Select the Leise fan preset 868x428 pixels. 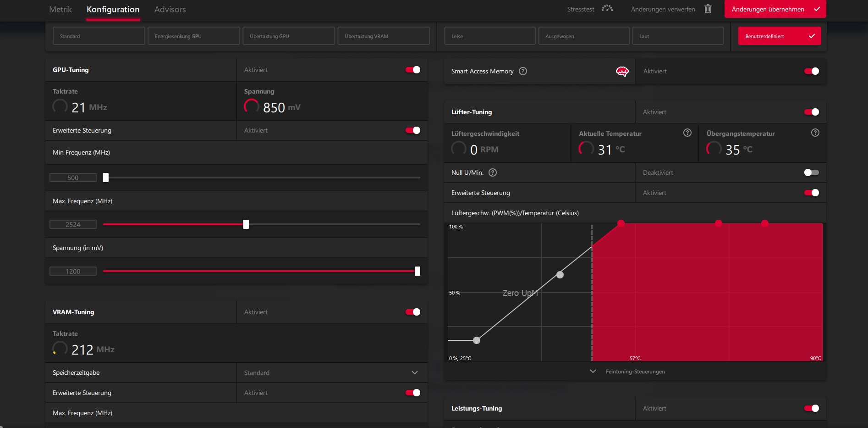490,36
